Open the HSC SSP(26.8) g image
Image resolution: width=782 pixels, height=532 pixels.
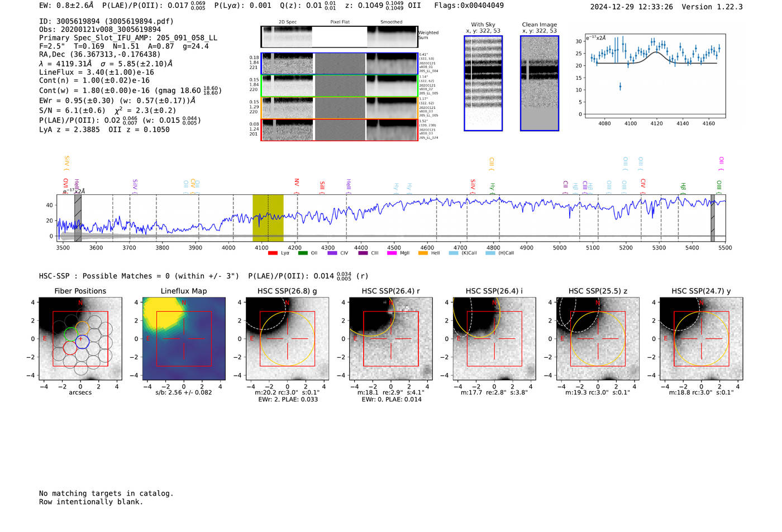288,339
